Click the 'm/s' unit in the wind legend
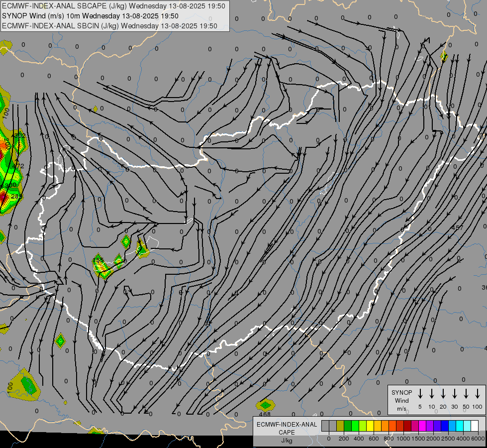487x448 pixels. click(401, 409)
